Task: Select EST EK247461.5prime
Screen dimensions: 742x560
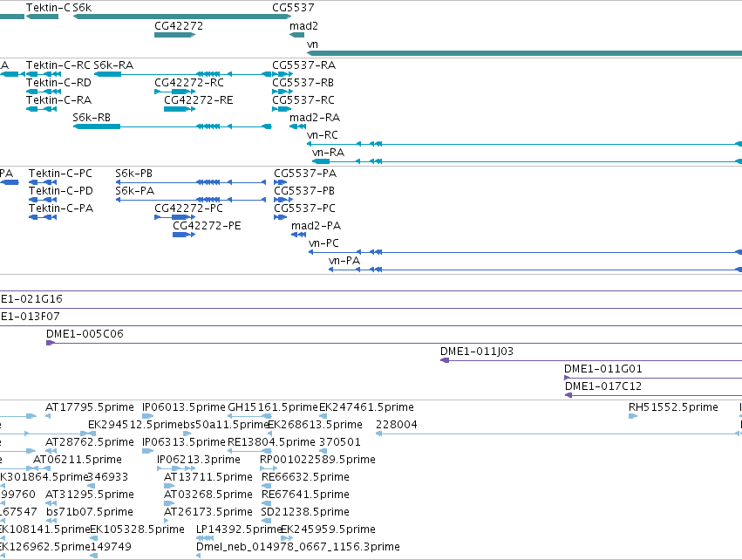Action: 323,417
